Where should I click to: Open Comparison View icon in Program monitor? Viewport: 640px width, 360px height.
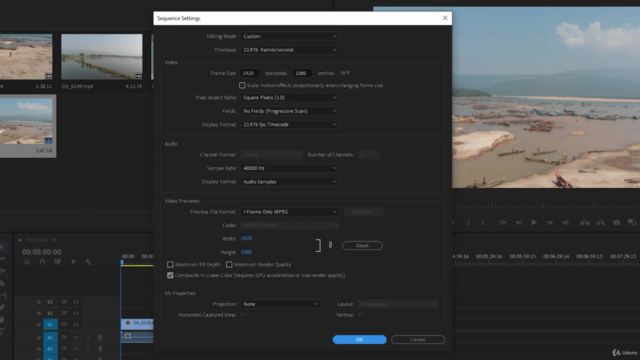pos(632,222)
